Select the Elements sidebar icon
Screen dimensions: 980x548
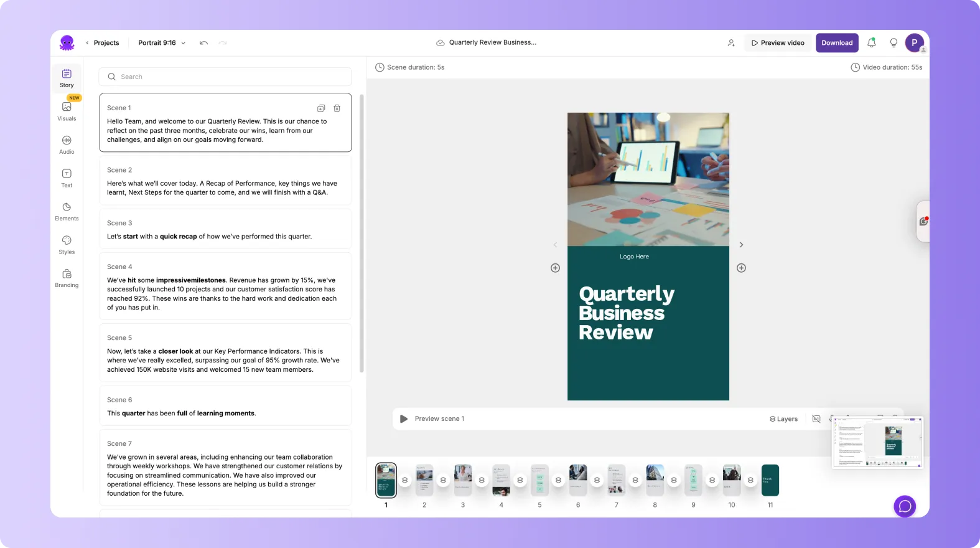[67, 210]
